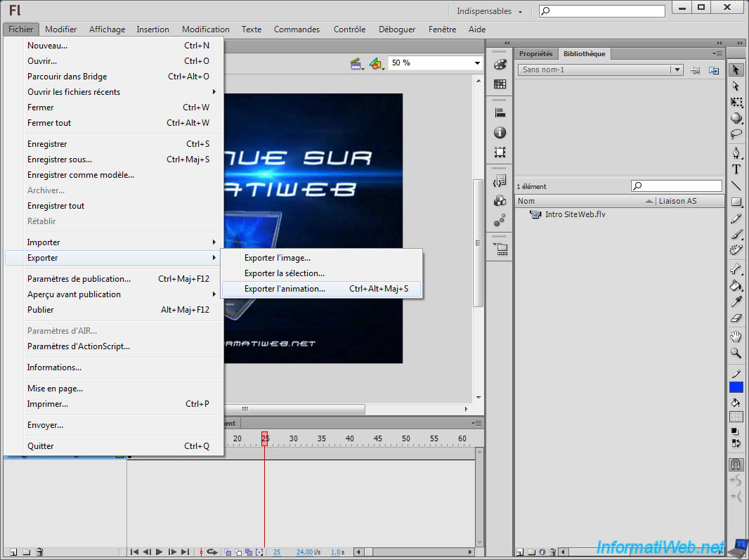Select the Hand tool
Image resolution: width=749 pixels, height=560 pixels.
point(736,337)
